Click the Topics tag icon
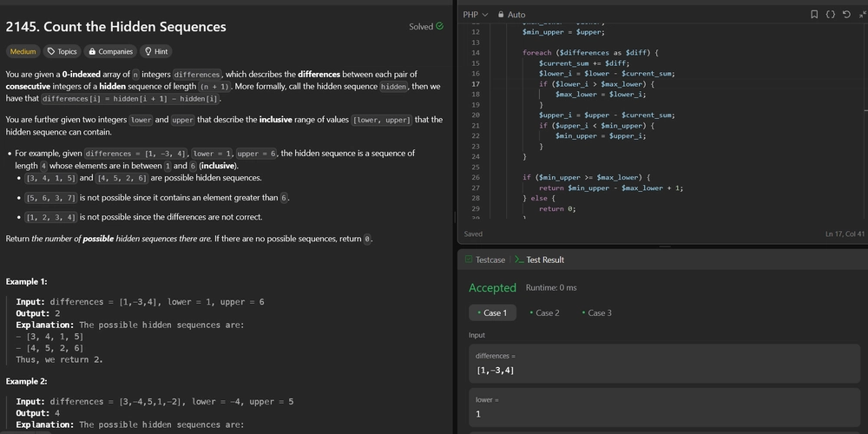 (x=51, y=51)
